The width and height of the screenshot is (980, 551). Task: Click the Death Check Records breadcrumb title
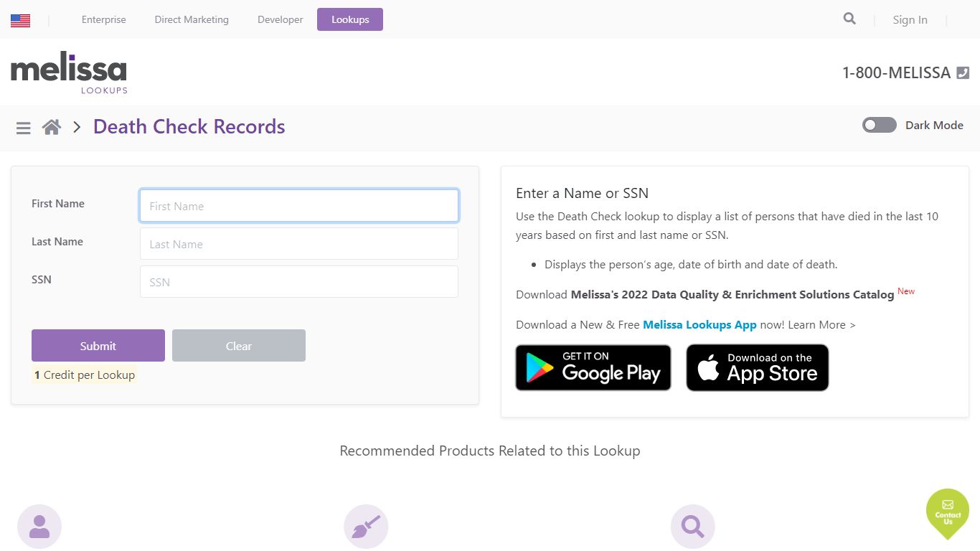tap(189, 127)
